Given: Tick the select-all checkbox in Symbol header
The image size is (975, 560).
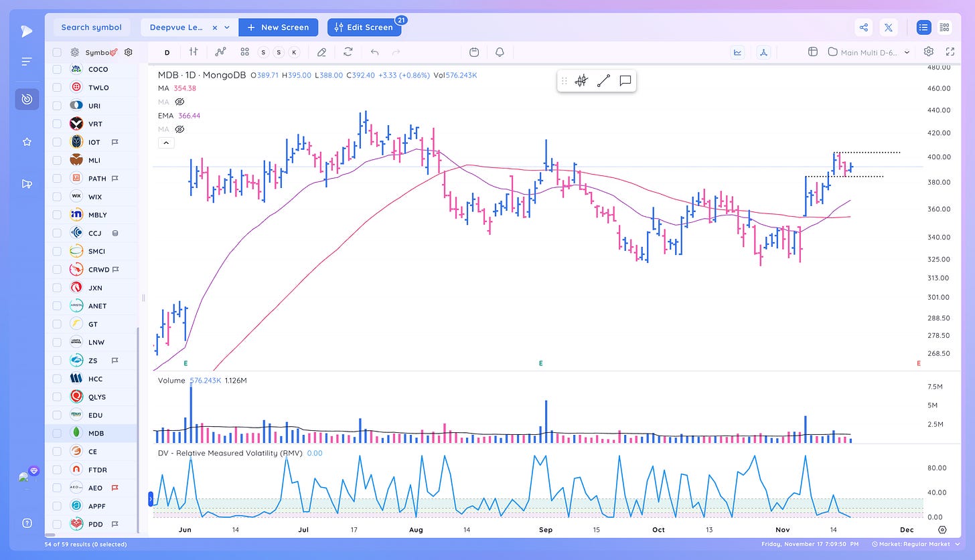Looking at the screenshot, I should click(x=57, y=52).
